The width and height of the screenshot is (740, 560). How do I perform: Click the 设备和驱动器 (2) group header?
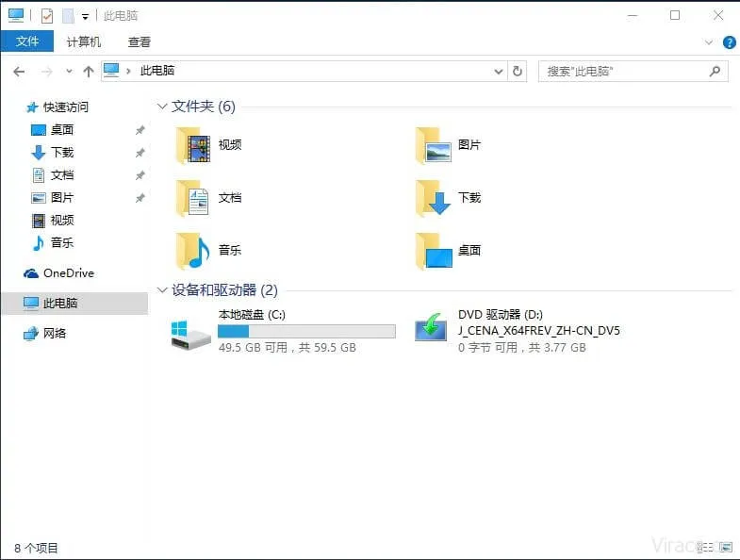click(224, 290)
